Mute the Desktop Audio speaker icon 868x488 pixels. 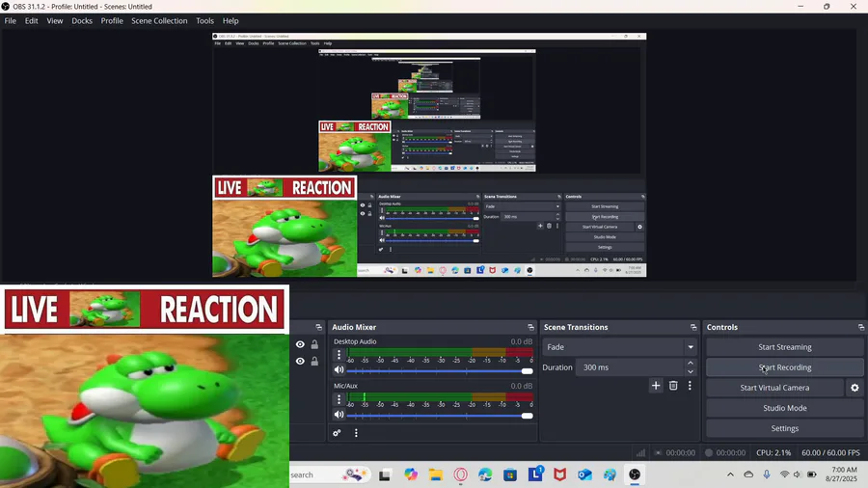pos(339,369)
